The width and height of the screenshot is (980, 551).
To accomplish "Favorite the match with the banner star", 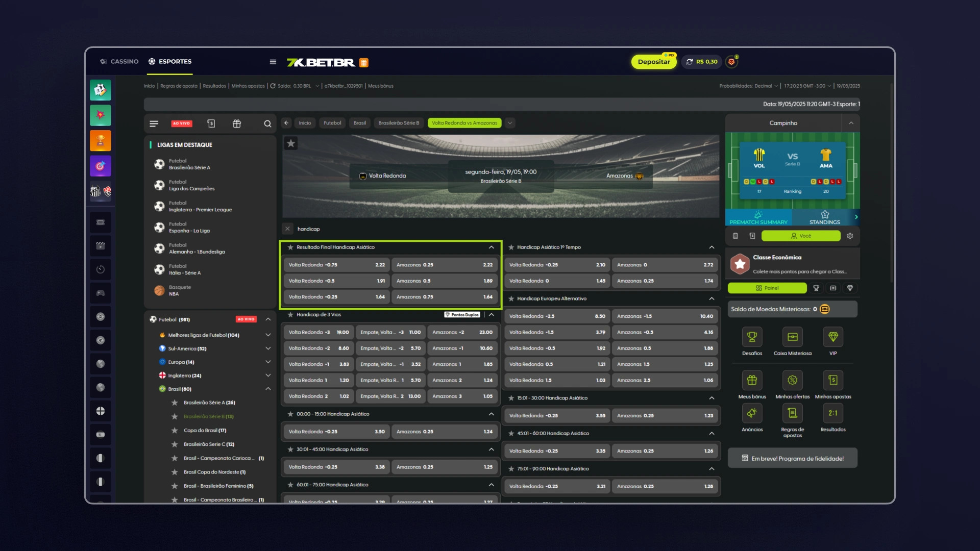I will click(291, 143).
